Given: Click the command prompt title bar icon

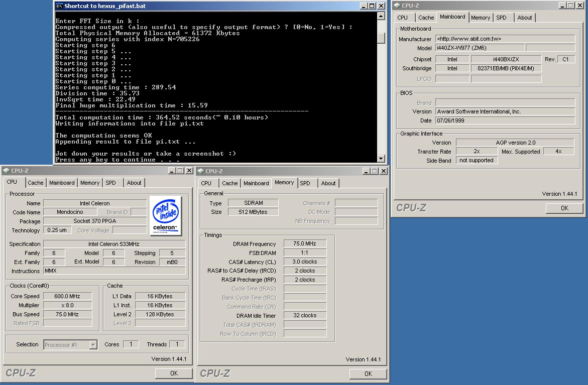Looking at the screenshot, I should (59, 6).
